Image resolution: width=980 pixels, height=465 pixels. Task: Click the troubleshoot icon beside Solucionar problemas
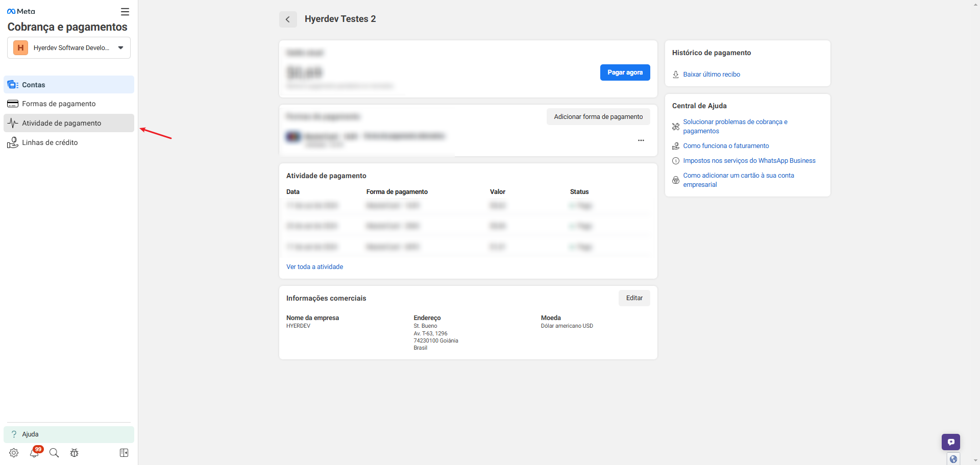(676, 127)
